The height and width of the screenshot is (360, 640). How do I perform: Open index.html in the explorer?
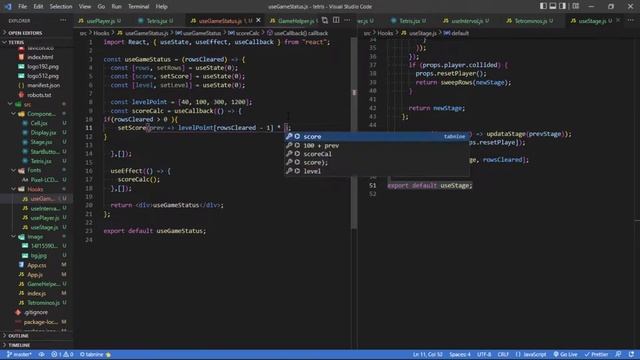[40, 57]
